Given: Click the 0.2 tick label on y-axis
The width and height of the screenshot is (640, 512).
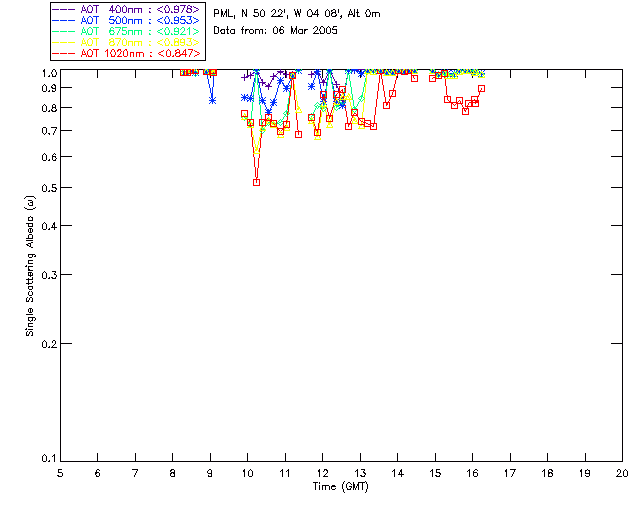Looking at the screenshot, I should tap(48, 343).
